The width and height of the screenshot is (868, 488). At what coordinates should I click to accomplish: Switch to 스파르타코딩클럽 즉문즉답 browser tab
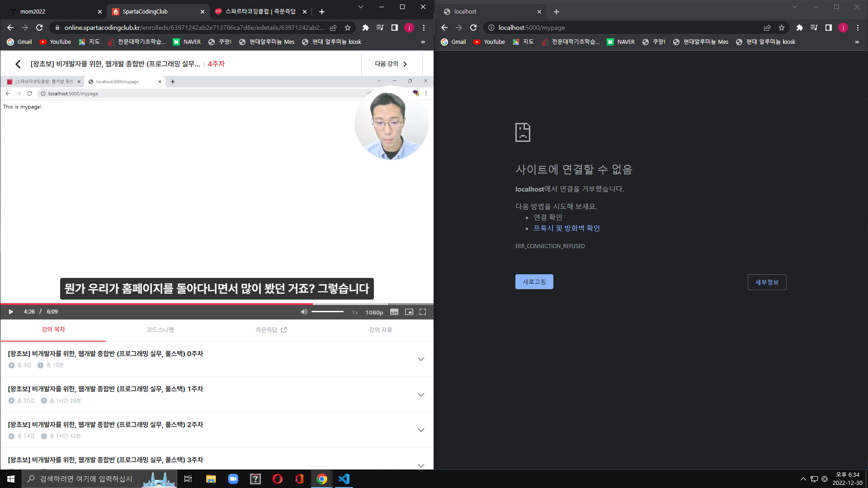(261, 11)
